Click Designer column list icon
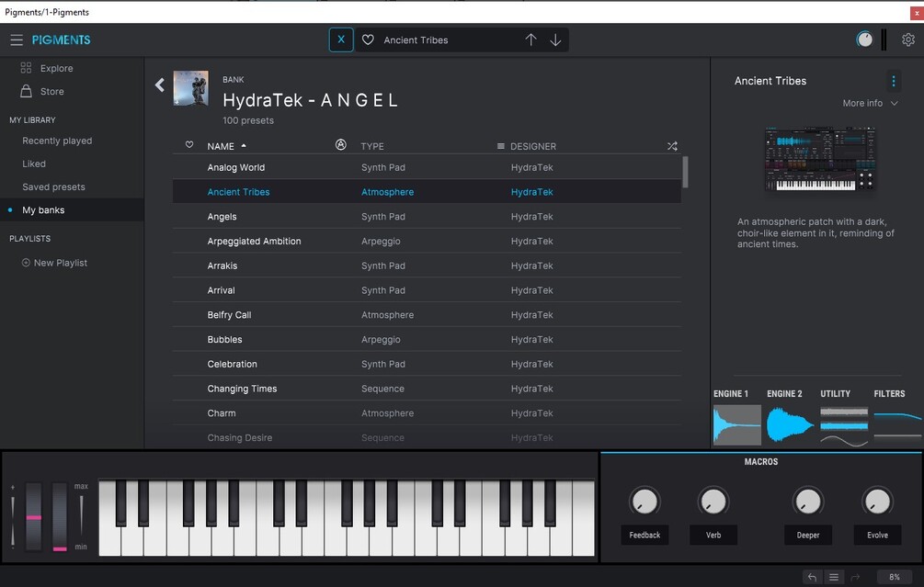Screen dimensions: 924x587 click(501, 146)
